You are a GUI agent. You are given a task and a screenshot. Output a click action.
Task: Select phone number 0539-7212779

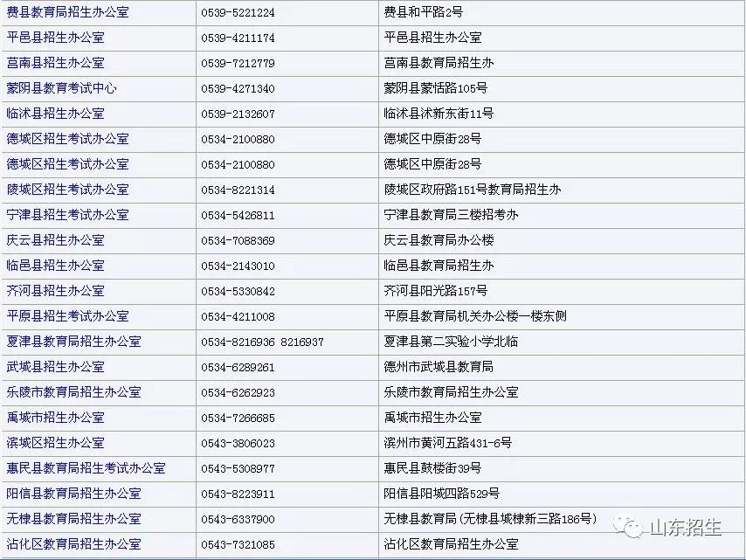tap(238, 63)
